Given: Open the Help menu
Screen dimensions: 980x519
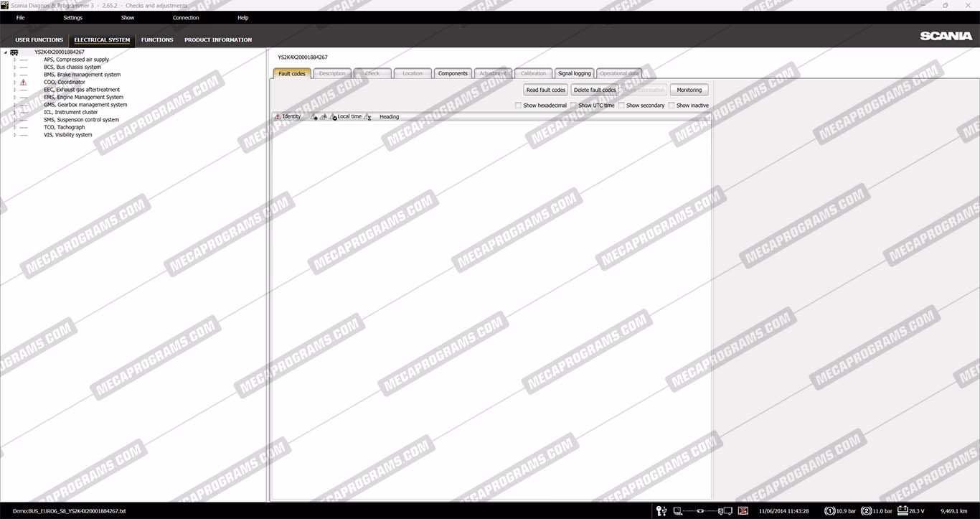Looking at the screenshot, I should [x=242, y=17].
